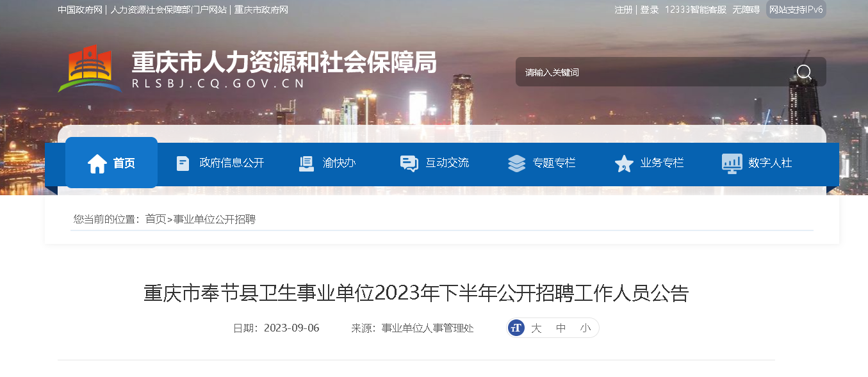This screenshot has width=868, height=377.
Task: Click the 互动交流 chat bubble icon
Action: [409, 163]
